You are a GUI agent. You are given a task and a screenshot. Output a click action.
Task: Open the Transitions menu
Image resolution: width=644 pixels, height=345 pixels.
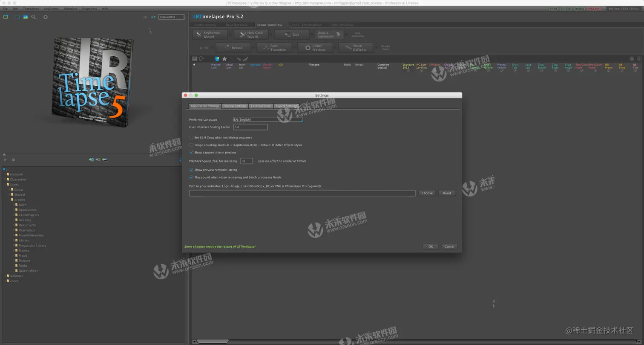31,9
